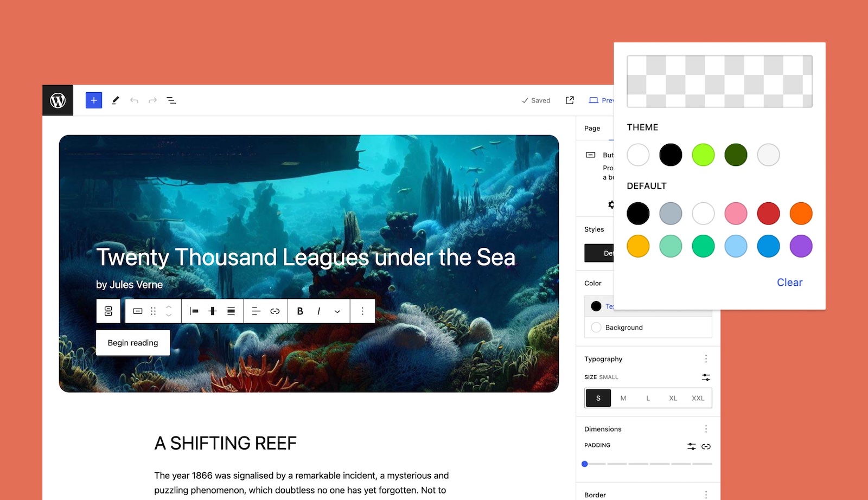This screenshot has height=500, width=868.
Task: Select the pencil Tools icon
Action: pos(115,100)
